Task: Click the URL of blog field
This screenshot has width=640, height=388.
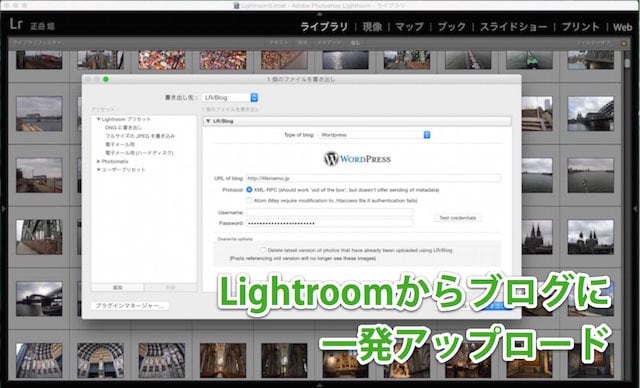Action: point(373,178)
